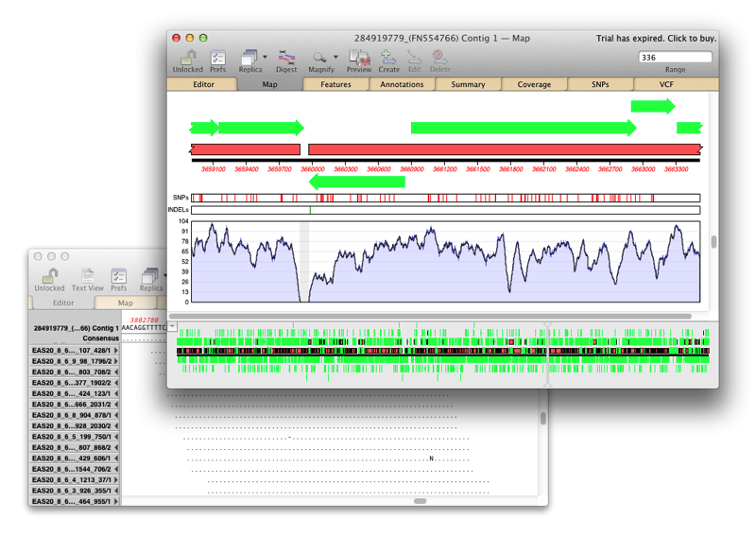Select the Map tab in back window
The width and height of the screenshot is (756, 537).
126,303
